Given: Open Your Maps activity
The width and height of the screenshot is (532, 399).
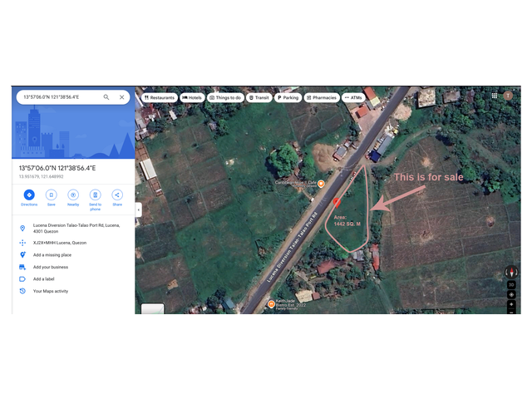Looking at the screenshot, I should [51, 291].
